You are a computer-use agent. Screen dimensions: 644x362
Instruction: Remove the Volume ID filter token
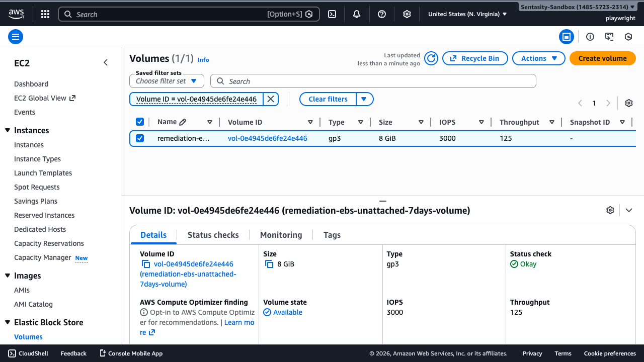pos(271,99)
